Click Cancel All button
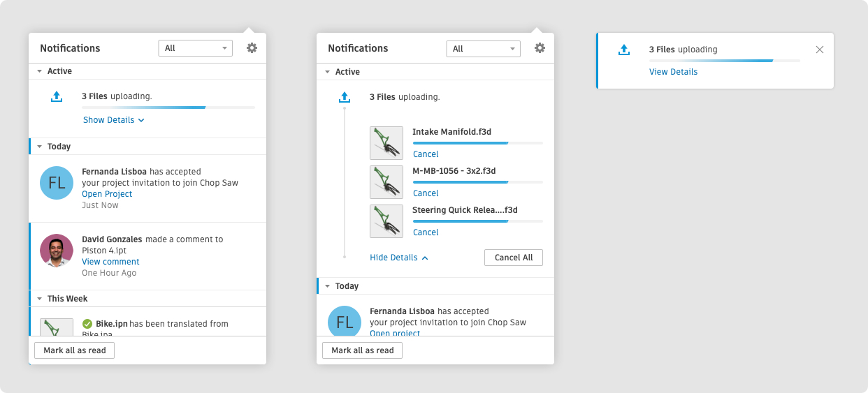Viewport: 868px width, 393px height. tap(514, 258)
